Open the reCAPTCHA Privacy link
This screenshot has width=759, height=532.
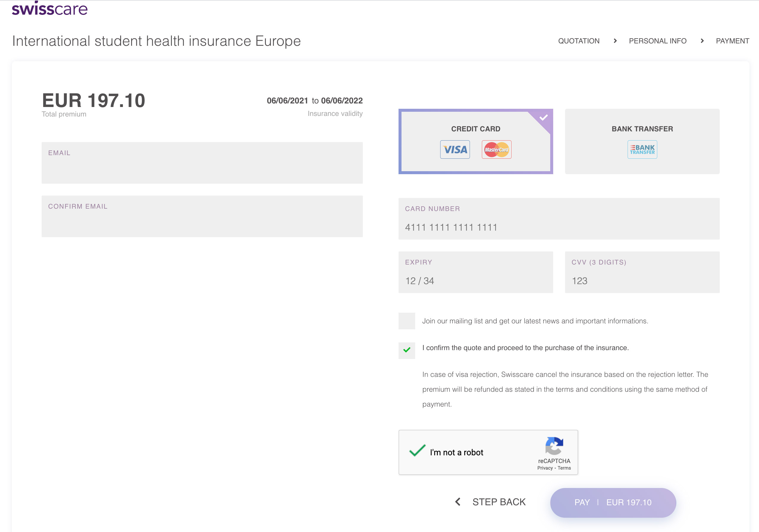coord(545,468)
